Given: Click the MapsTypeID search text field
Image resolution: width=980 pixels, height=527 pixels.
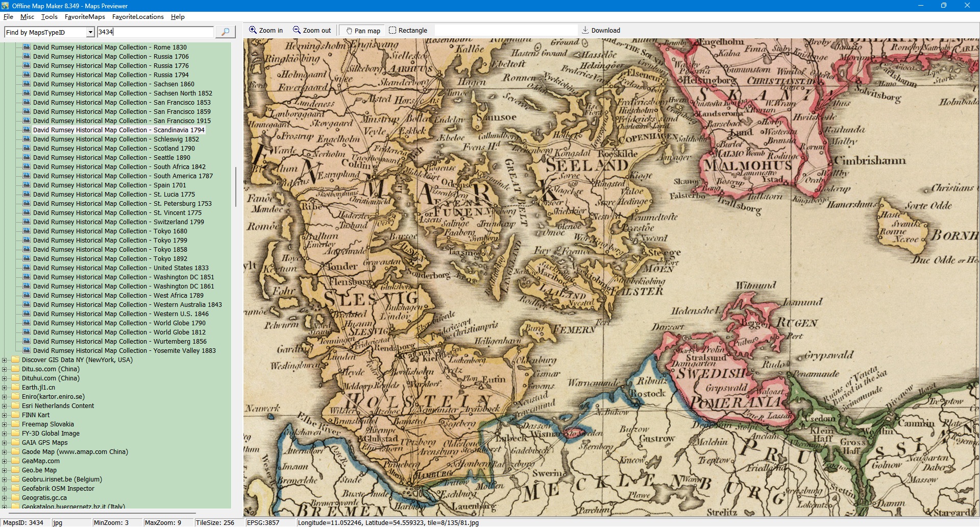Looking at the screenshot, I should [155, 32].
